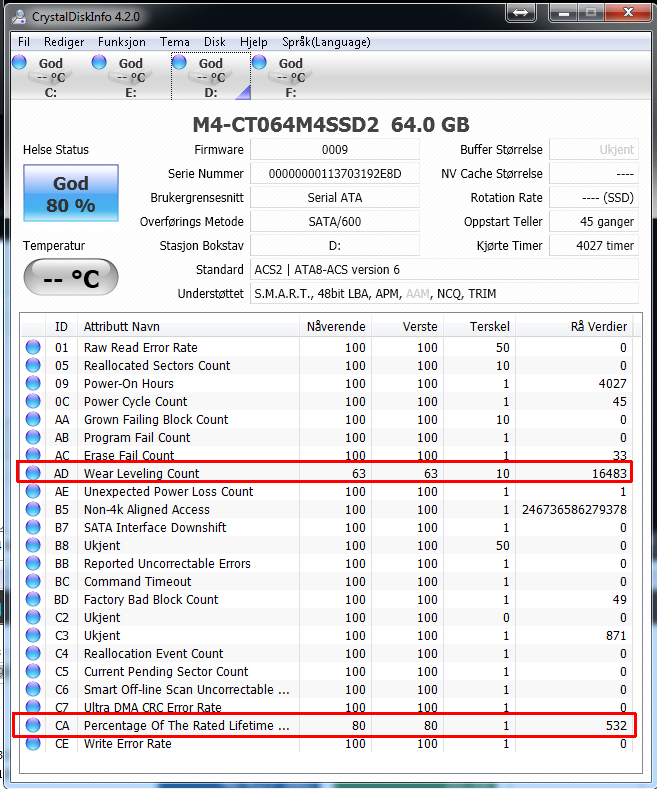The height and width of the screenshot is (789, 657).
Task: Click raw value 16483 of Wear Leveling
Action: tap(609, 474)
